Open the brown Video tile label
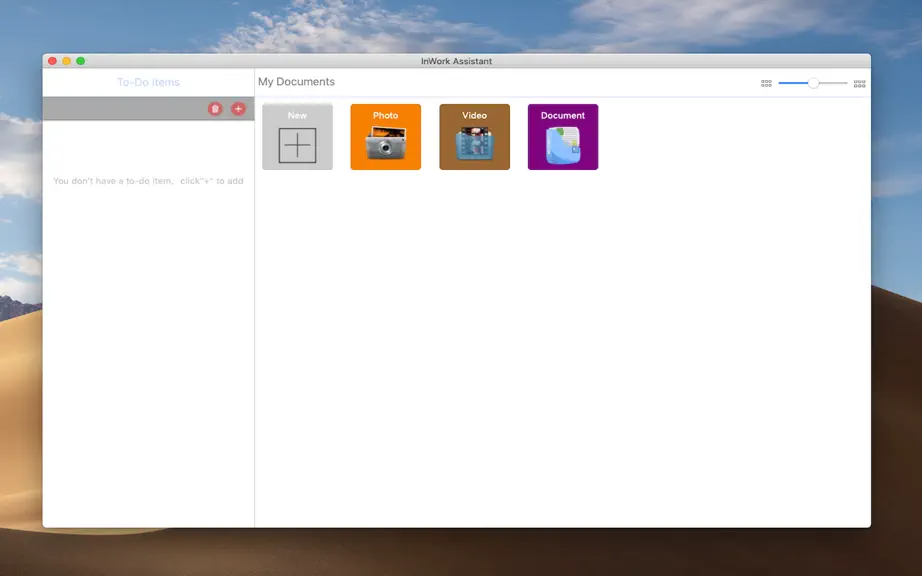This screenshot has height=576, width=922. point(475,115)
